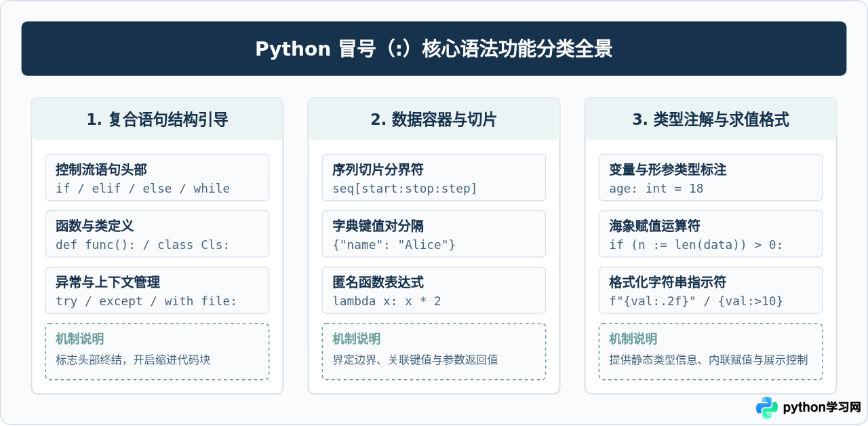
Task: Click the '函数与类定义' label
Action: [95, 226]
